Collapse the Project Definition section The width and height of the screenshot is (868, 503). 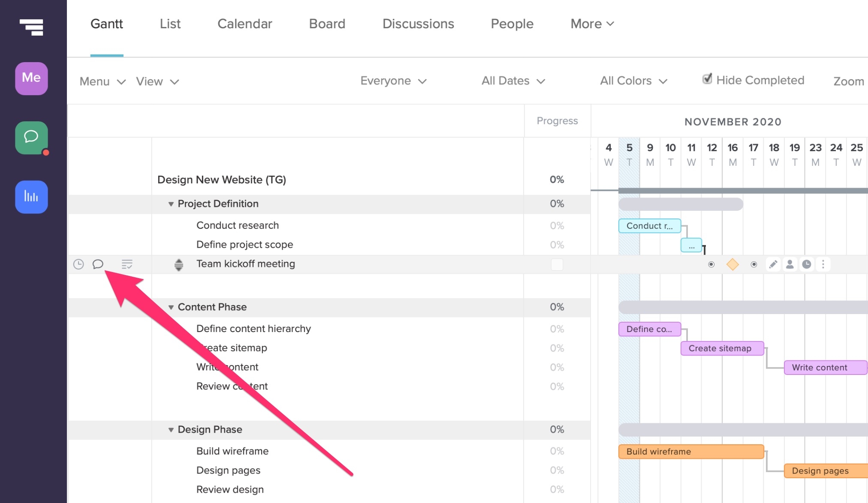click(171, 204)
